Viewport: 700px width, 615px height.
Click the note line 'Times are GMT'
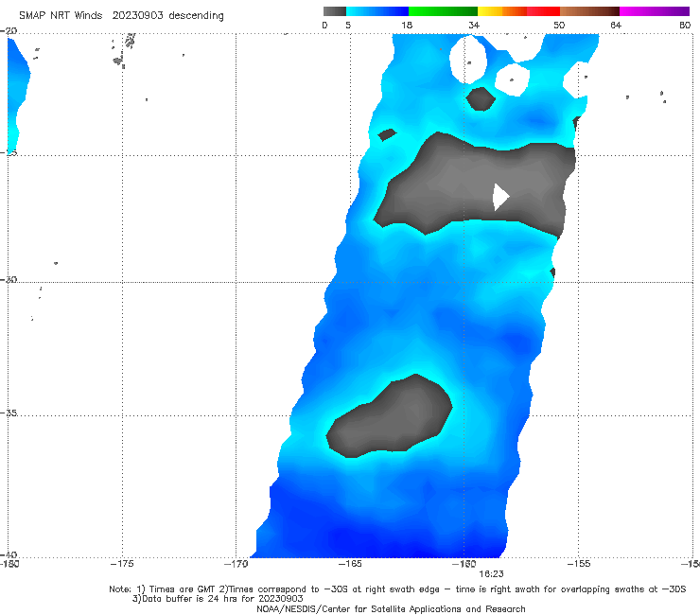point(183,589)
